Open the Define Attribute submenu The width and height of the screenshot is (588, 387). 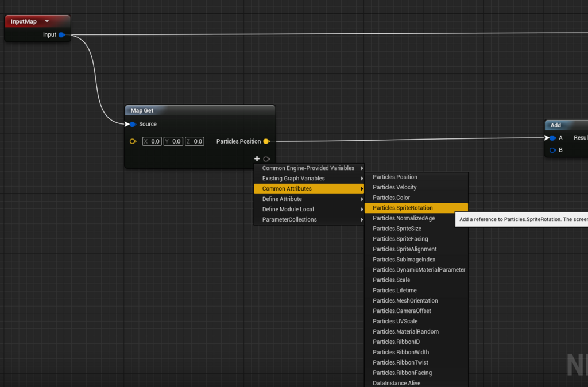point(309,199)
